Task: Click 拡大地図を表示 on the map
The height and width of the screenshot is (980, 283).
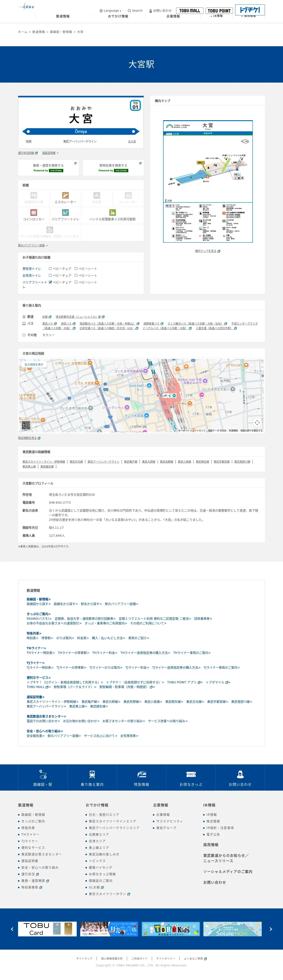Action: [34, 364]
